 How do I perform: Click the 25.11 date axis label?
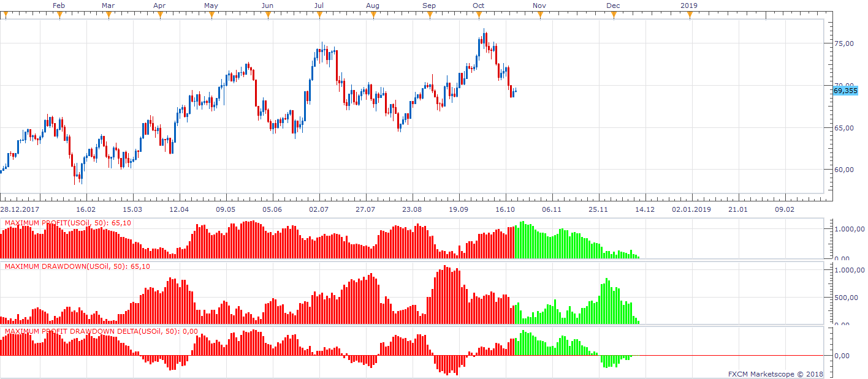point(598,209)
